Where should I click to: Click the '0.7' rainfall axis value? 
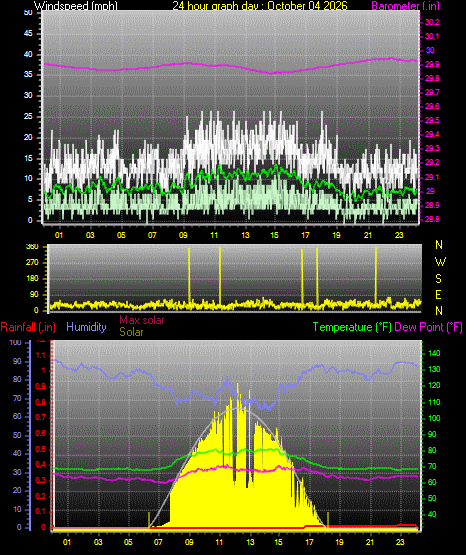pos(41,417)
